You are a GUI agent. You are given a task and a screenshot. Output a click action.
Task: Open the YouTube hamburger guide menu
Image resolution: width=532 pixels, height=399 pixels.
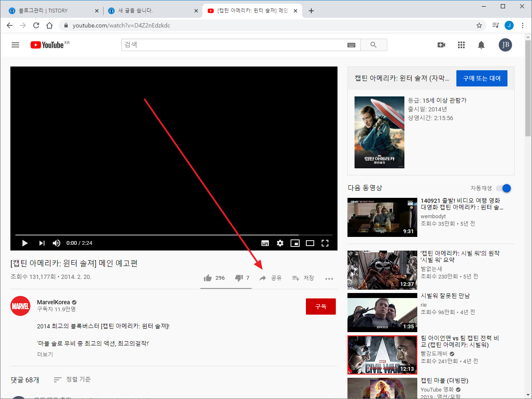tap(15, 45)
